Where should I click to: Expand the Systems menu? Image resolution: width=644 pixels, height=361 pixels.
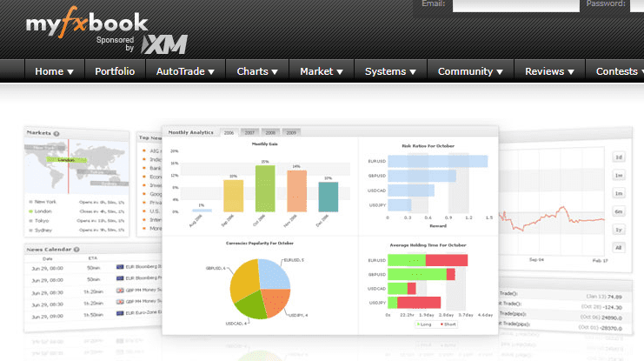[x=390, y=71]
